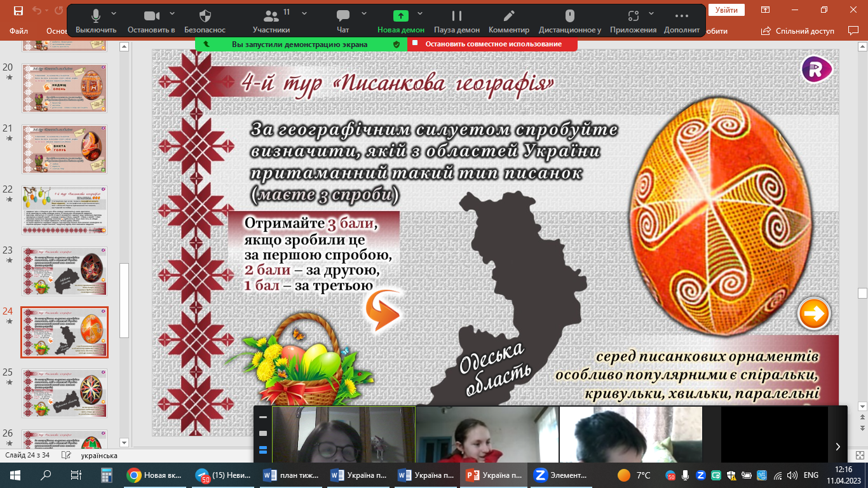The height and width of the screenshot is (488, 868).
Task: Minimize Zoom video strip with top bar icon
Action: [263, 417]
